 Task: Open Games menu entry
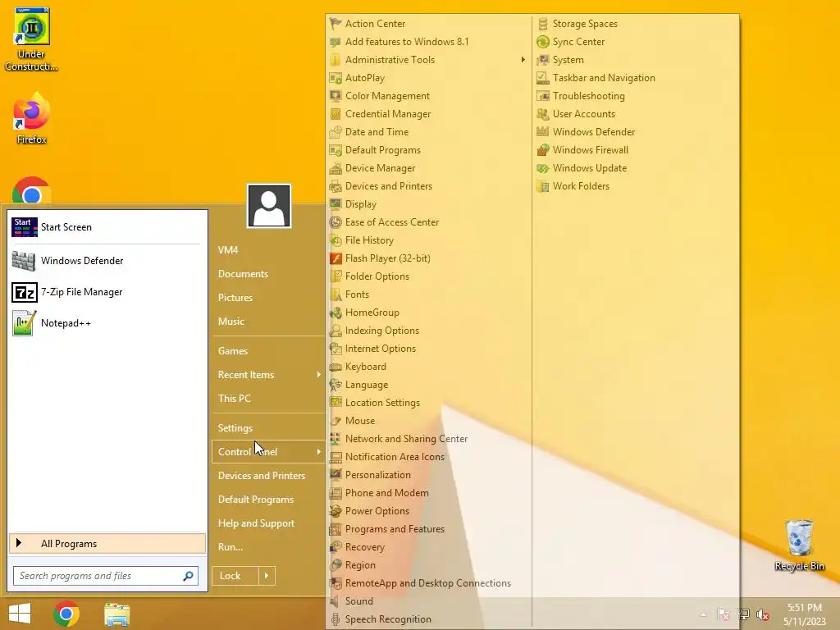(x=232, y=351)
